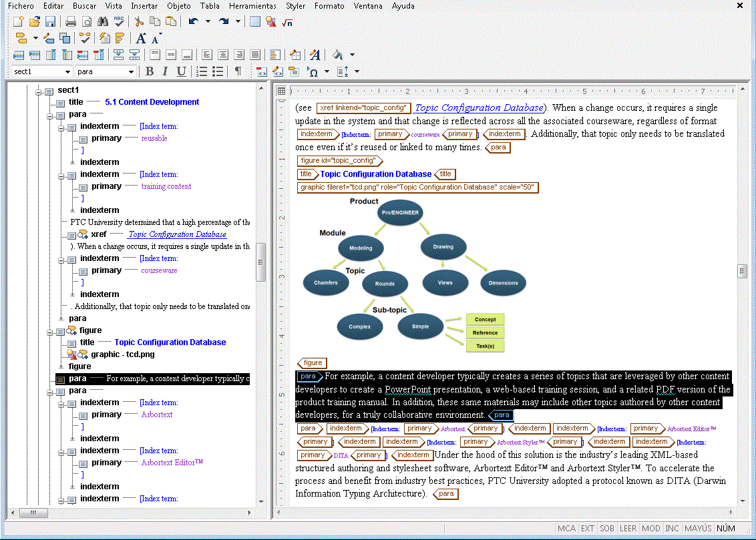The height and width of the screenshot is (540, 756).
Task: Toggle Italic formatting button
Action: (x=165, y=71)
